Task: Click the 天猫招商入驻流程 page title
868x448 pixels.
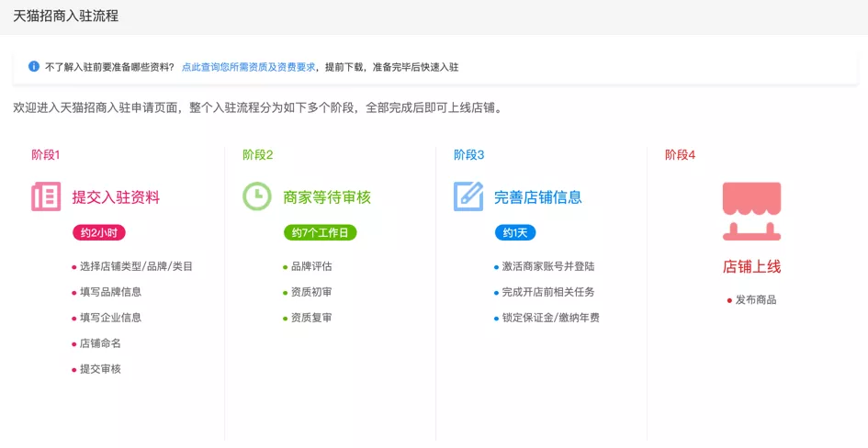Action: [x=66, y=16]
